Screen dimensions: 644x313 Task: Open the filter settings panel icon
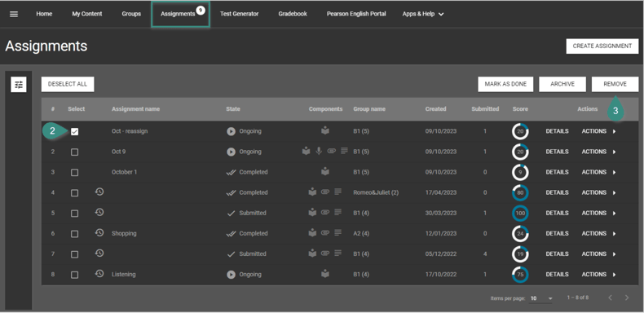pos(19,85)
